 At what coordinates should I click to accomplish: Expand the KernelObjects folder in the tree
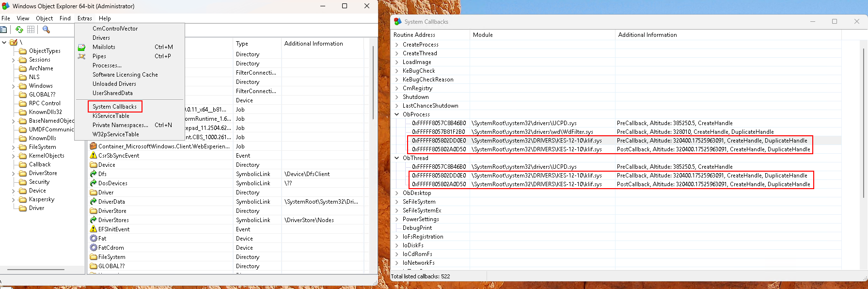(14, 156)
